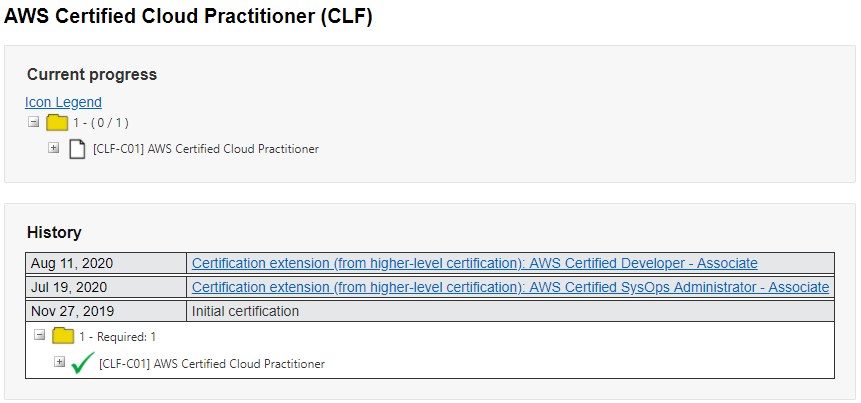Expand the CLF-C01 item under Current progress
The width and height of the screenshot is (861, 403).
click(x=54, y=148)
